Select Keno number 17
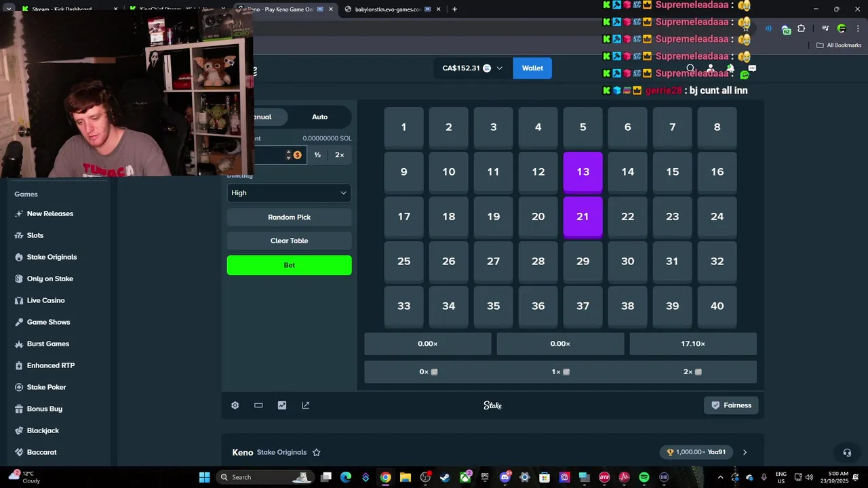868x488 pixels. [x=404, y=217]
